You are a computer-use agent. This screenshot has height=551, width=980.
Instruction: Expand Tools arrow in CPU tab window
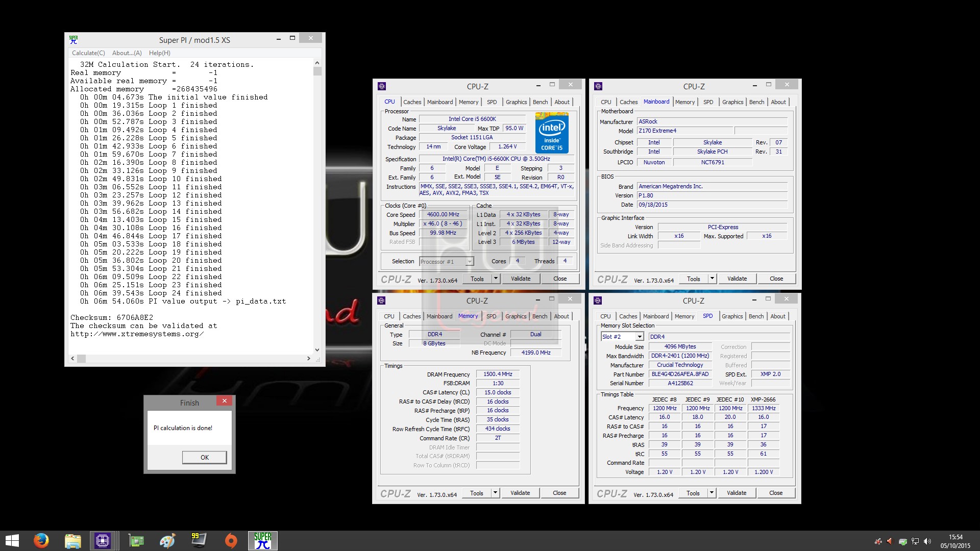(495, 279)
